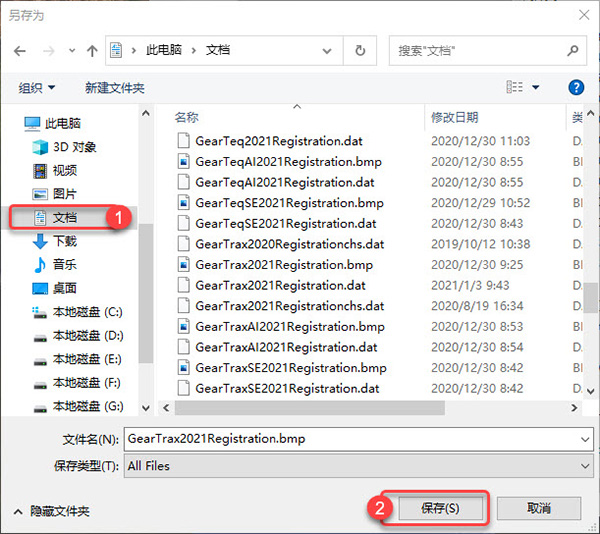Image resolution: width=600 pixels, height=534 pixels.
Task: Click the 取消 button
Action: 538,508
